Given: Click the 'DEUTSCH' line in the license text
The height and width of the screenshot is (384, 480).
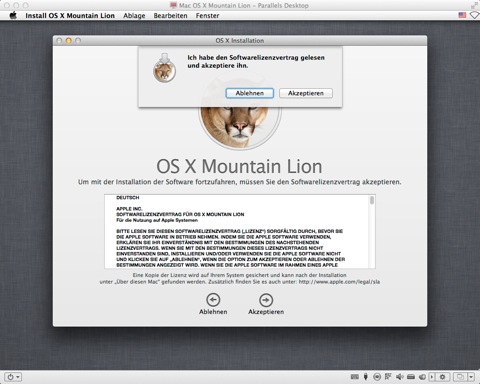Looking at the screenshot, I should click(x=128, y=198).
